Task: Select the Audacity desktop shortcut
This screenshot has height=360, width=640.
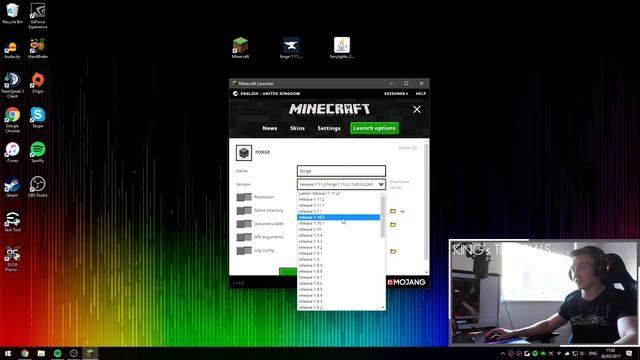Action: [x=12, y=49]
